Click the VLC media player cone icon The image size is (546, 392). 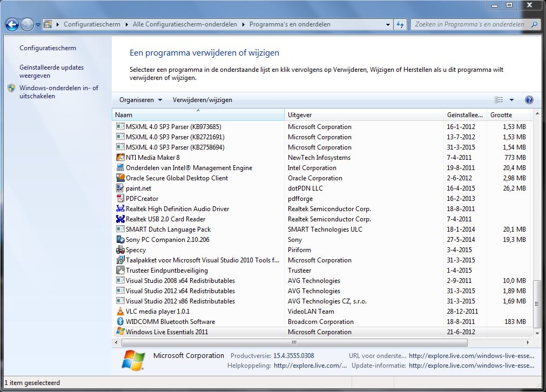coord(120,312)
